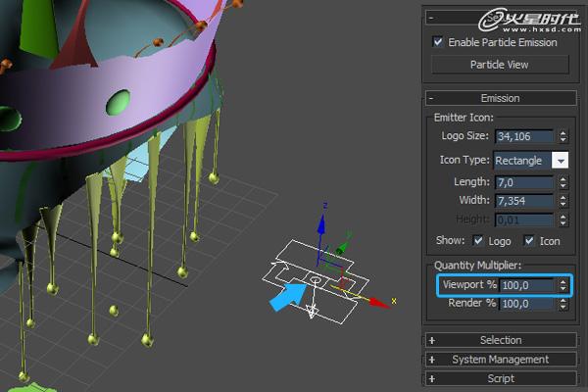This screenshot has width=588, height=392.
Task: Click the Logo Size spinner arrows
Action: click(x=563, y=136)
